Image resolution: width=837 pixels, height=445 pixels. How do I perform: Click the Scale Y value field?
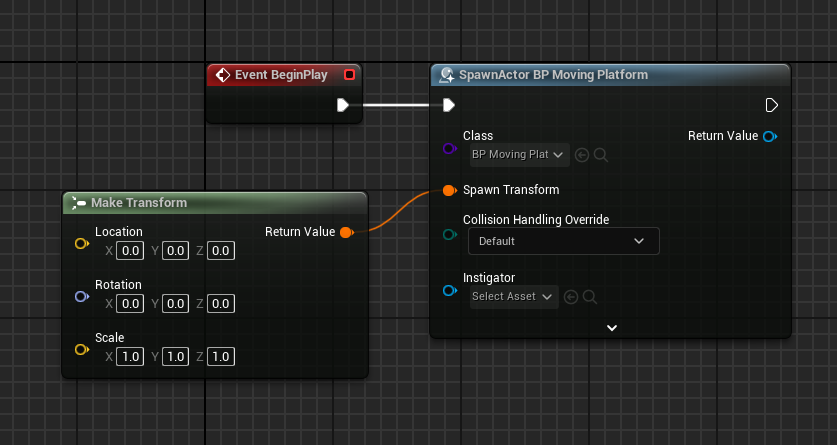click(176, 356)
